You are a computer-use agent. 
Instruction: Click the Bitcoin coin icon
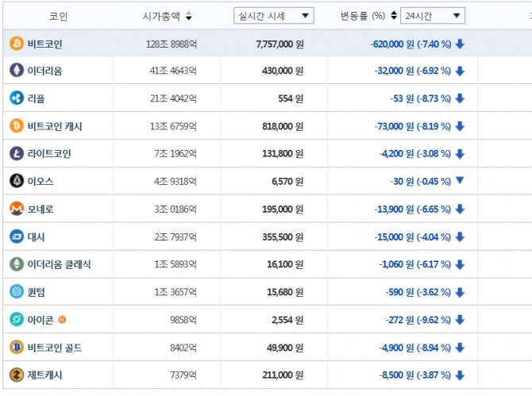(x=16, y=44)
